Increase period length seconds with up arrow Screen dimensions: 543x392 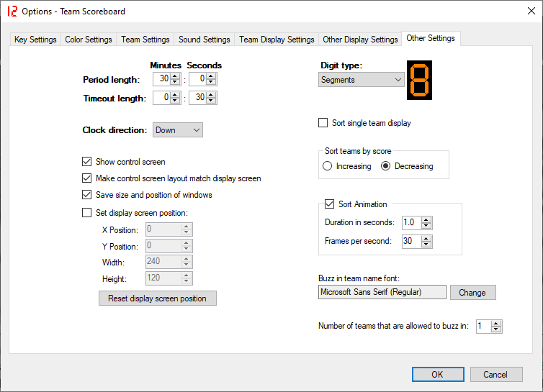(x=211, y=76)
